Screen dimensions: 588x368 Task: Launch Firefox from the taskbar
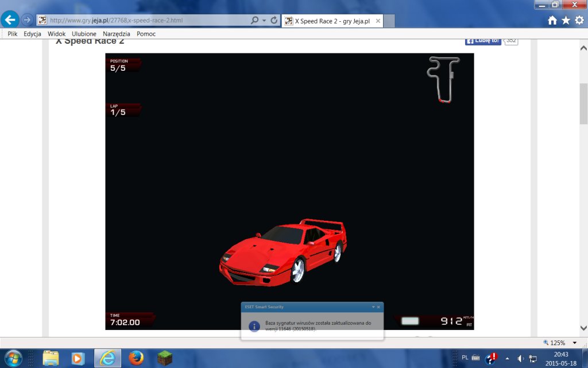(x=136, y=358)
